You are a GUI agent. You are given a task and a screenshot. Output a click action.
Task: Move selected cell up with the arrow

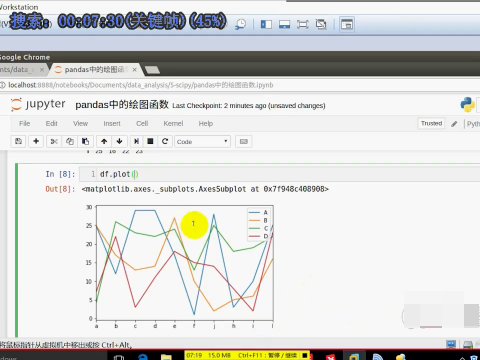point(104,141)
